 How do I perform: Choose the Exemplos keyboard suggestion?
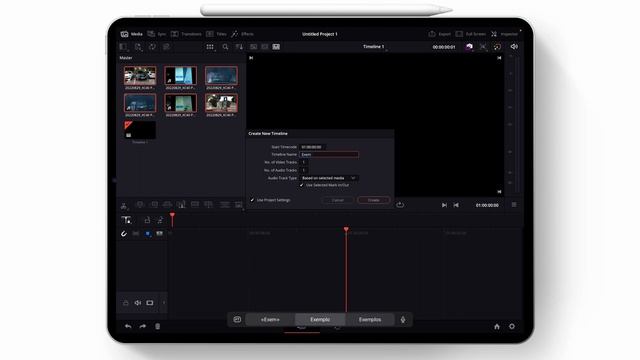coord(370,320)
